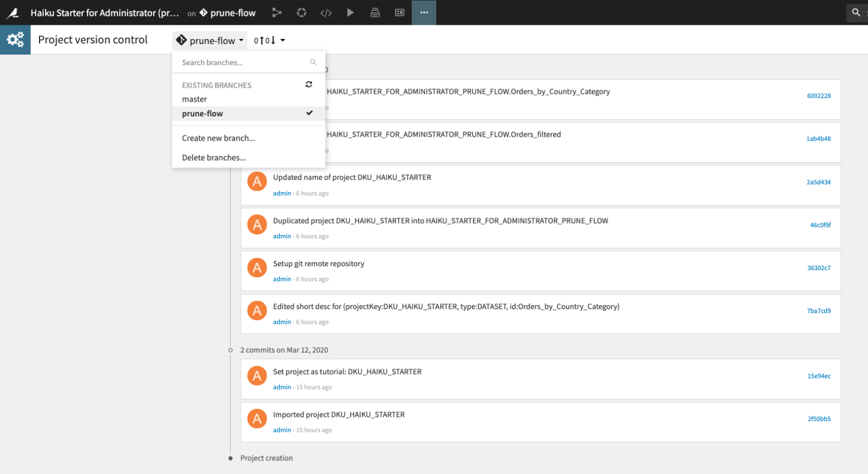Select the master branch in the list
This screenshot has height=474, width=868.
point(194,99)
